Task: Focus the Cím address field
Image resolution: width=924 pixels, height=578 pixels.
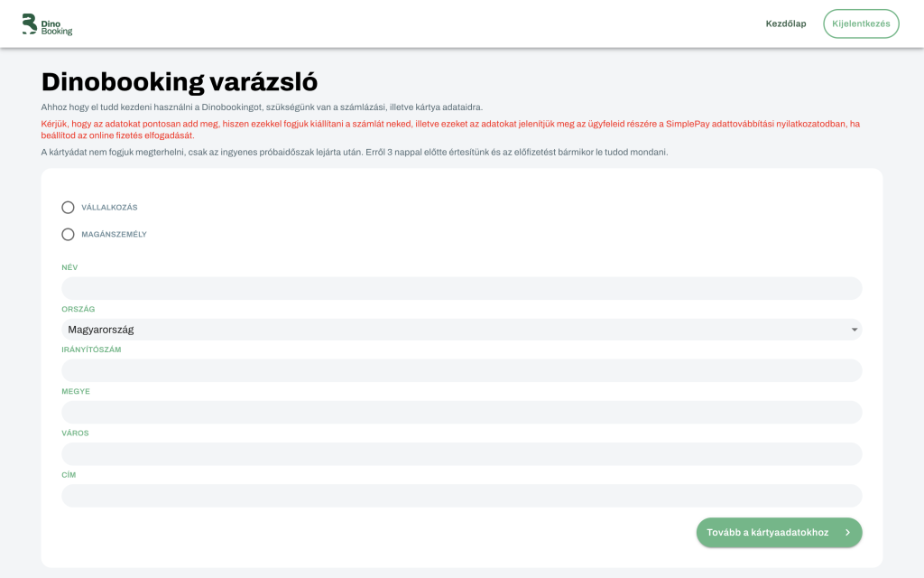Action: point(461,496)
